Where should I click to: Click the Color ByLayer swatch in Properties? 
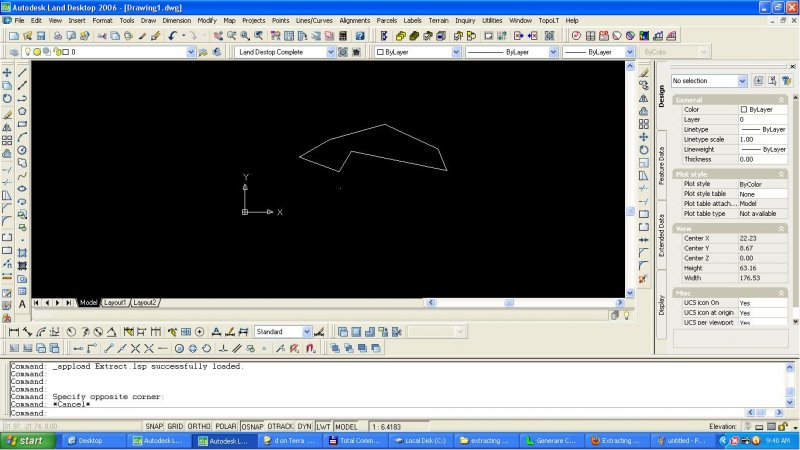743,110
